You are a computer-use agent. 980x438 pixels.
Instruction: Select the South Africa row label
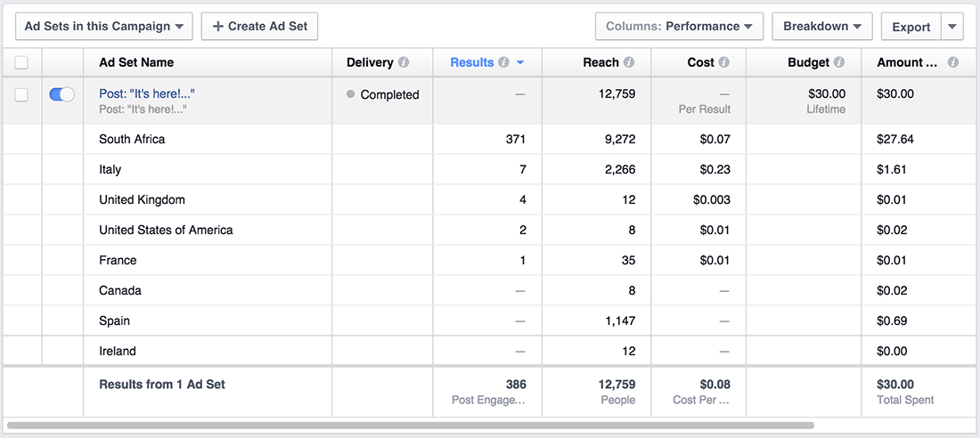point(132,140)
